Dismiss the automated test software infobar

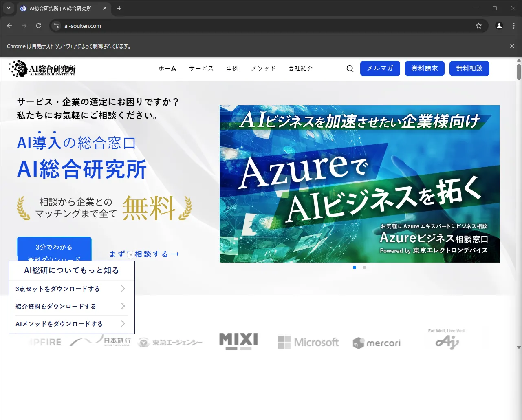coord(512,46)
